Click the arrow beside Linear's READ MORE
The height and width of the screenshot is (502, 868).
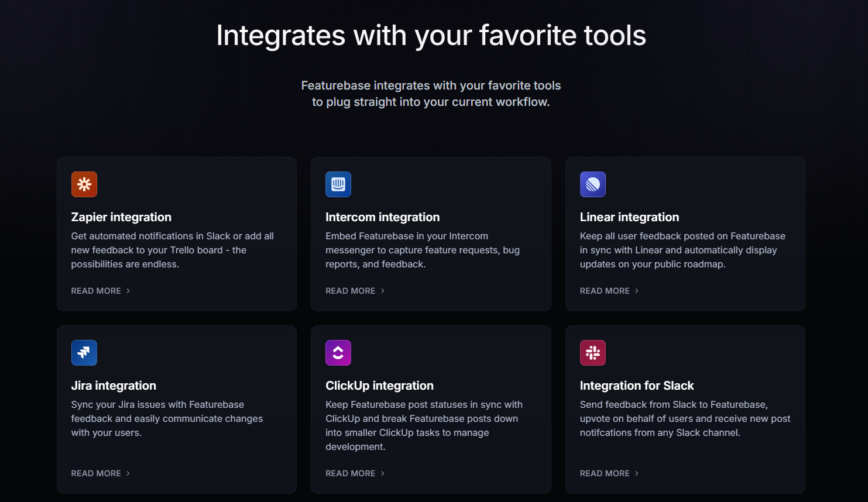[637, 291]
